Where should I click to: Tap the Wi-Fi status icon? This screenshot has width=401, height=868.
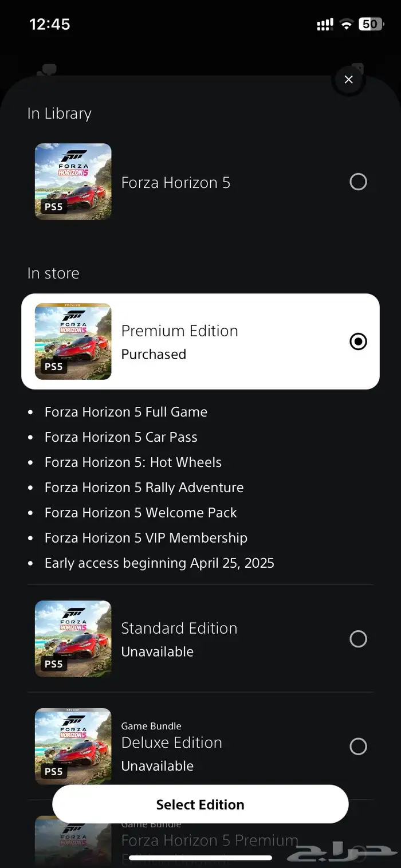pyautogui.click(x=345, y=24)
